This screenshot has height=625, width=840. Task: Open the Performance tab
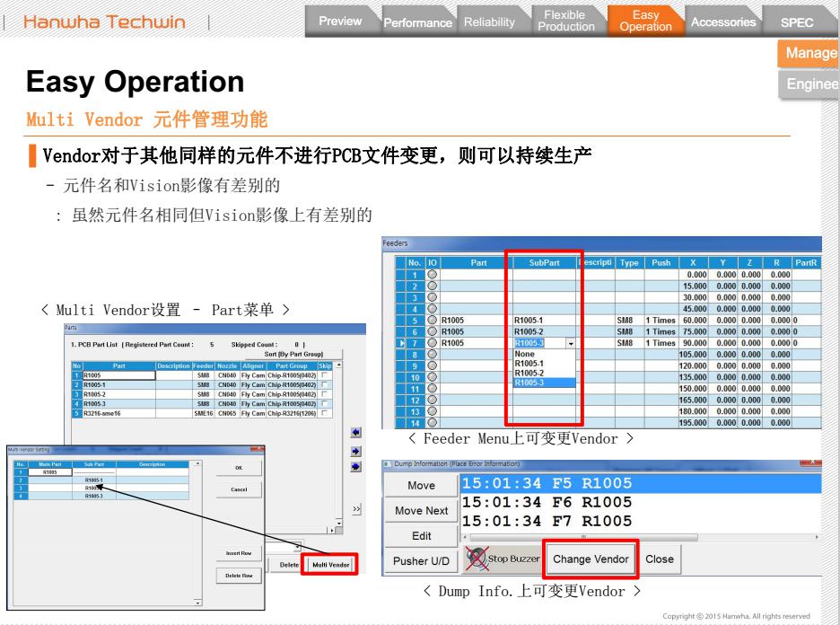[x=418, y=22]
